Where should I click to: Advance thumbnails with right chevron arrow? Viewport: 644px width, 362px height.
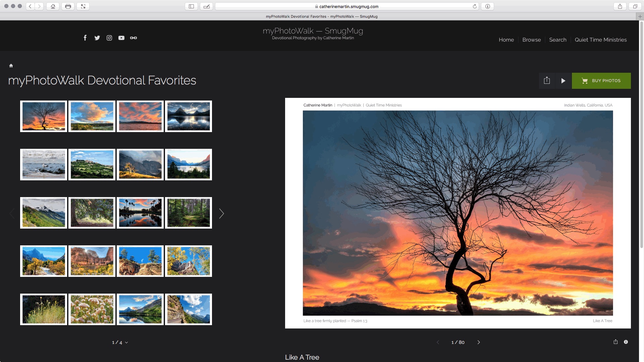[221, 214]
